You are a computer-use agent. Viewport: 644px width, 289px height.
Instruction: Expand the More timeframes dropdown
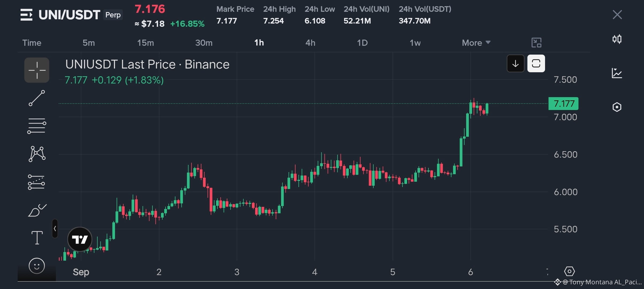click(x=476, y=43)
